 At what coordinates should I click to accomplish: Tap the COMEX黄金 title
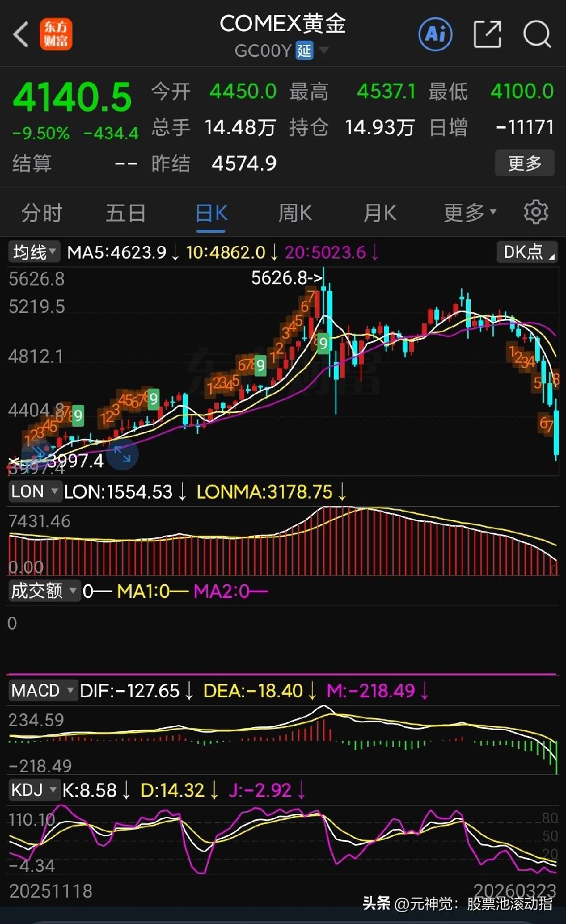[x=283, y=24]
